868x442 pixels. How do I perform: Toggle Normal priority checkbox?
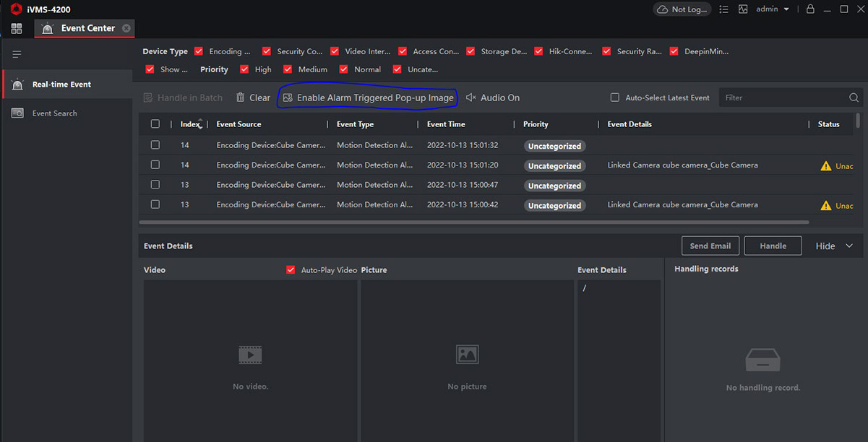[344, 69]
